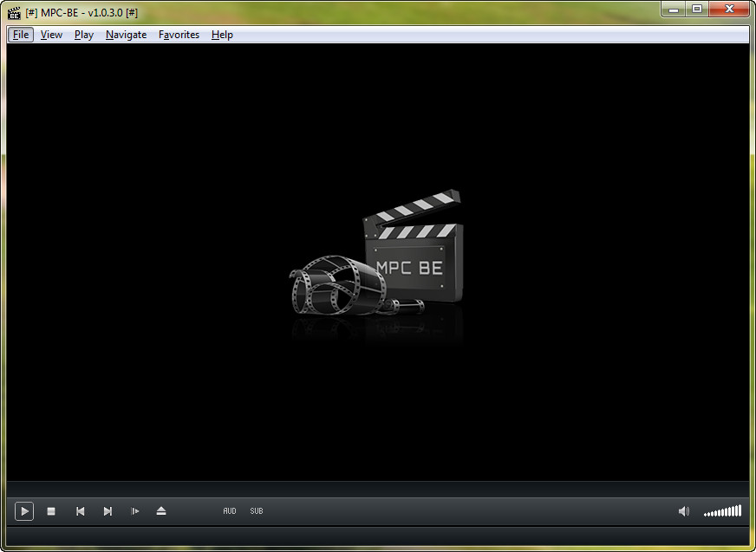The image size is (756, 552).
Task: Skip to previous file button
Action: [80, 511]
